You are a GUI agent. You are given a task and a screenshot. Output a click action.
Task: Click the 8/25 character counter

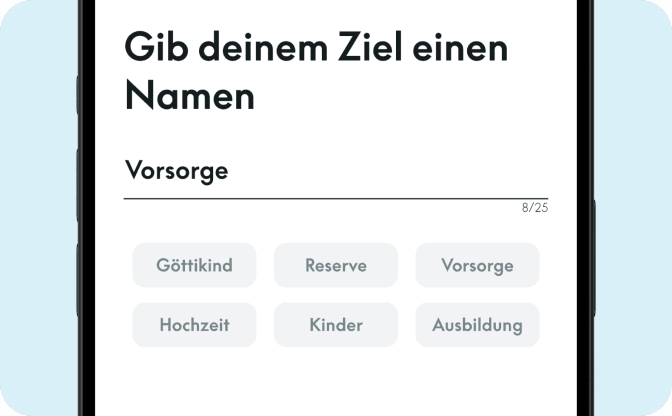[535, 208]
